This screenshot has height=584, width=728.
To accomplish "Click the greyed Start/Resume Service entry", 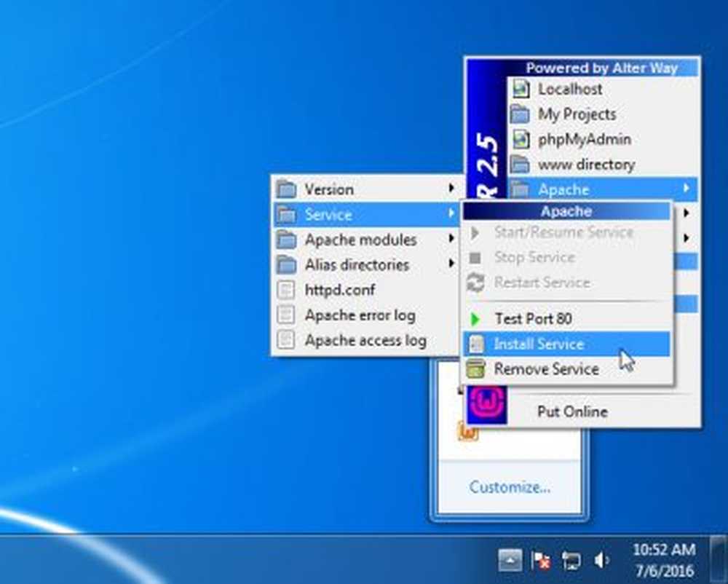I will point(566,232).
